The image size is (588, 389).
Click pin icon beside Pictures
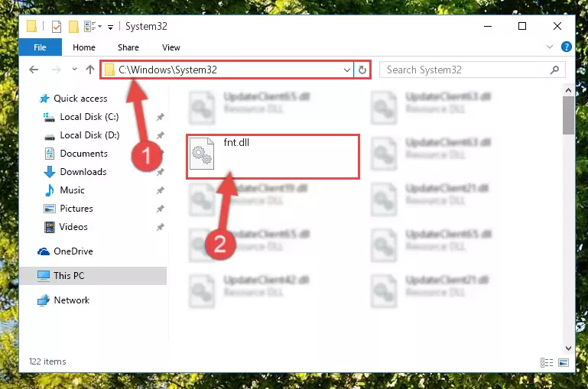tap(160, 209)
